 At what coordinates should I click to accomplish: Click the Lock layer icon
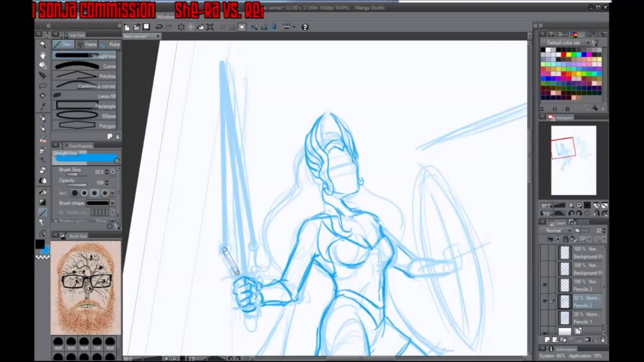[x=566, y=239]
